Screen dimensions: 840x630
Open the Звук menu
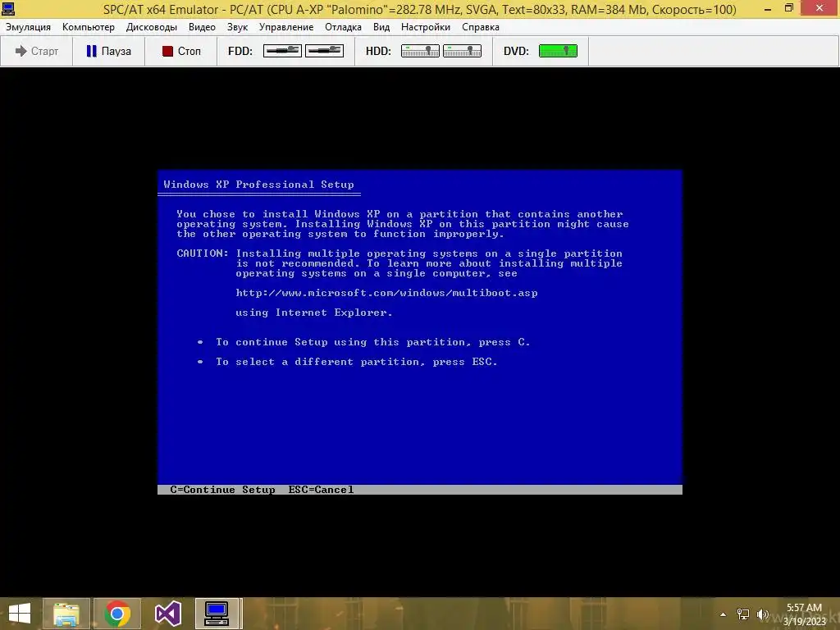point(237,27)
